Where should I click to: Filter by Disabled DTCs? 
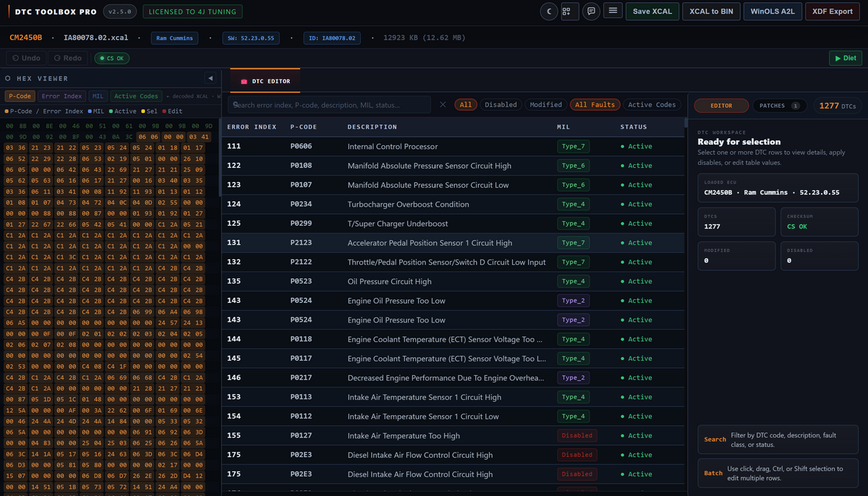click(501, 105)
